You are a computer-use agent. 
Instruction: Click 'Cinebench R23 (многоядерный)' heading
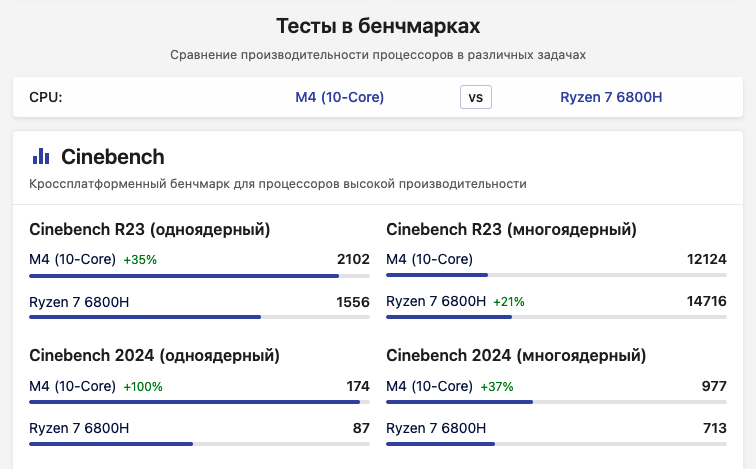click(511, 229)
